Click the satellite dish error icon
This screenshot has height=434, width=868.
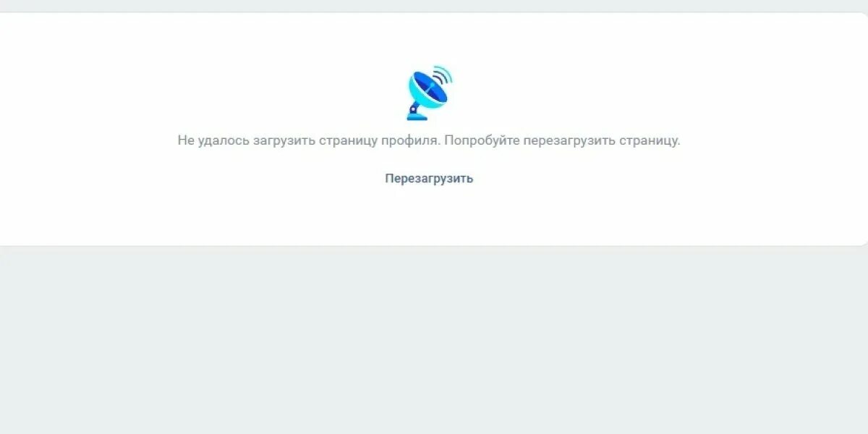click(430, 93)
